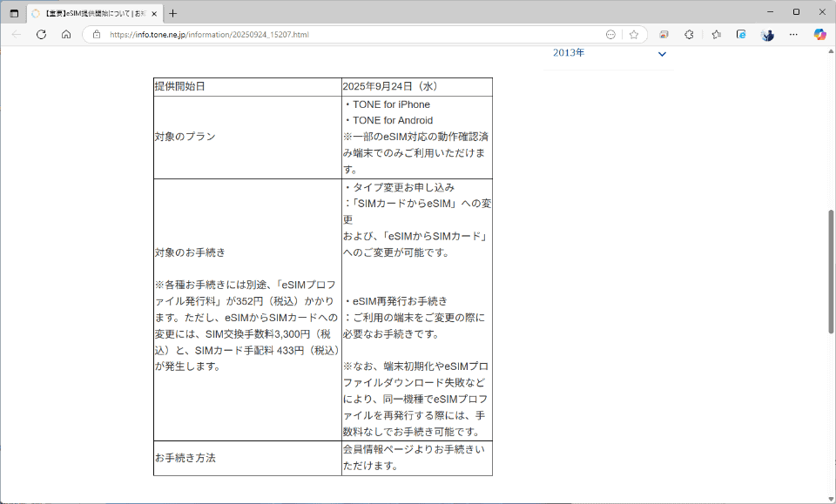836x504 pixels.
Task: Select the 対象のプラン cell text
Action: 185,137
